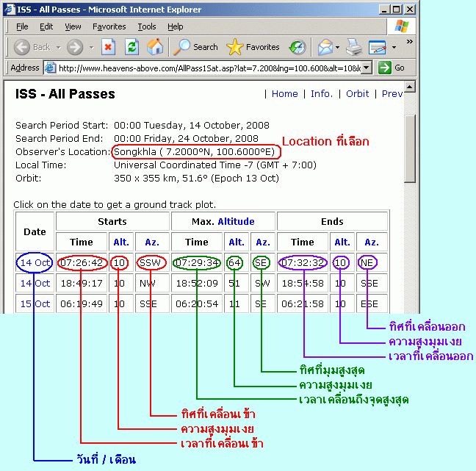Click the Songkhla observer location text

point(194,151)
